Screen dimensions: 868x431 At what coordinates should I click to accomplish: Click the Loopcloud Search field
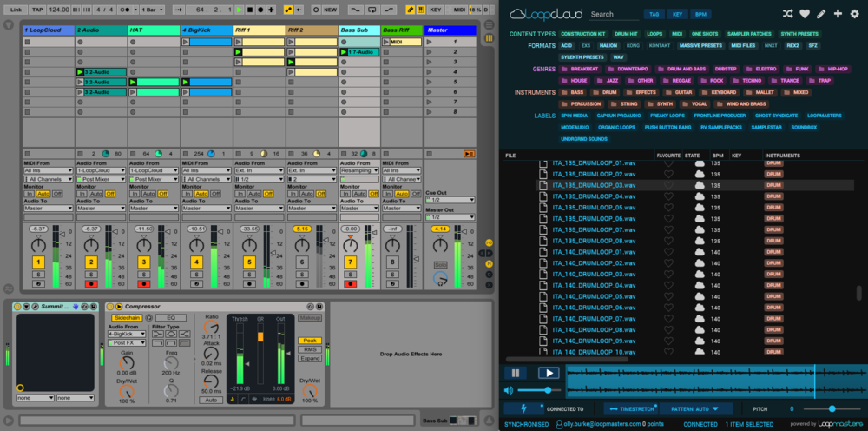[615, 15]
